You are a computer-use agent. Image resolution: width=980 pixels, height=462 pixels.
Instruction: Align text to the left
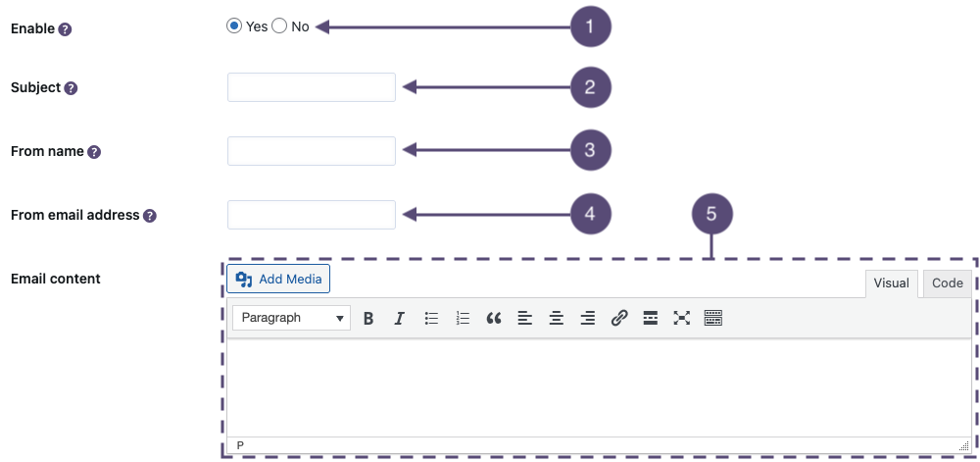[x=525, y=318]
